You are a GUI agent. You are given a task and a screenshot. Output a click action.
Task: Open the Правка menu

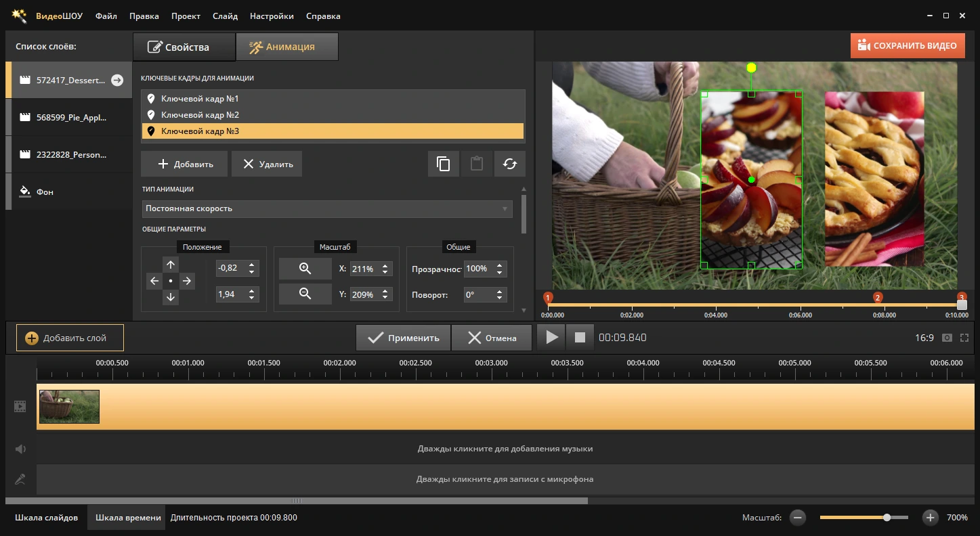(144, 16)
